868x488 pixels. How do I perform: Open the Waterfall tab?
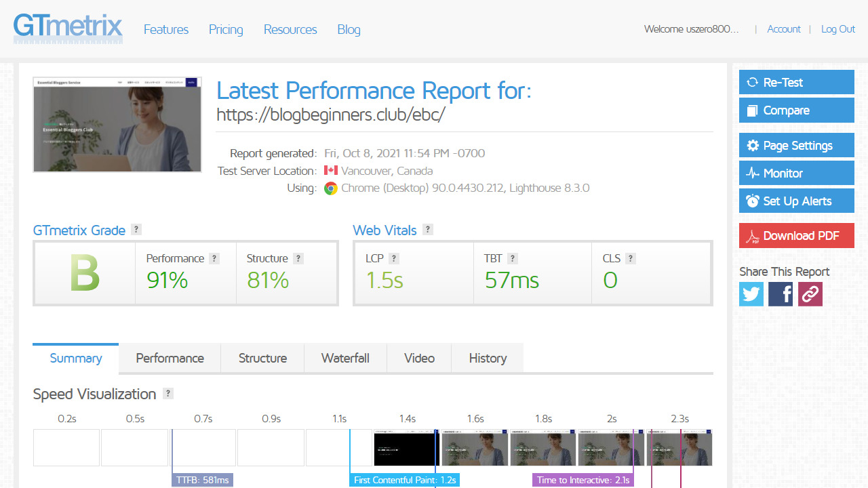pyautogui.click(x=345, y=358)
